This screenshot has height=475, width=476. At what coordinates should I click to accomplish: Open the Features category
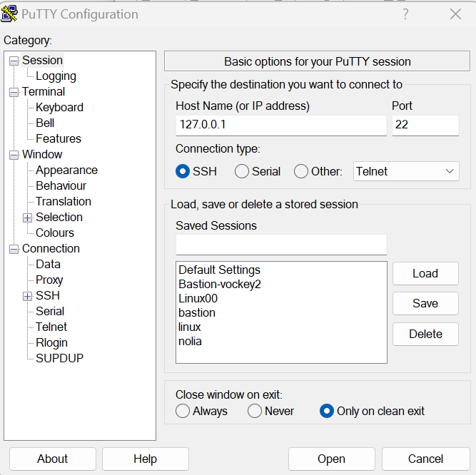tap(59, 138)
